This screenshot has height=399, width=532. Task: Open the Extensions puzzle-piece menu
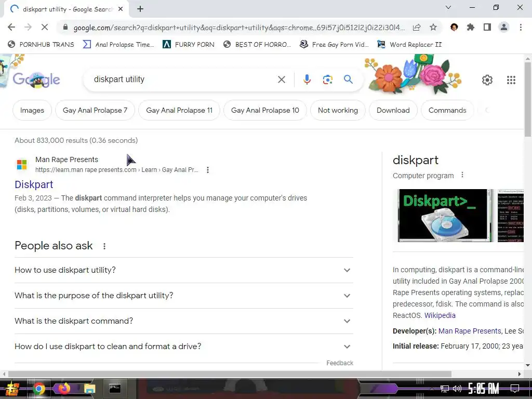470,27
